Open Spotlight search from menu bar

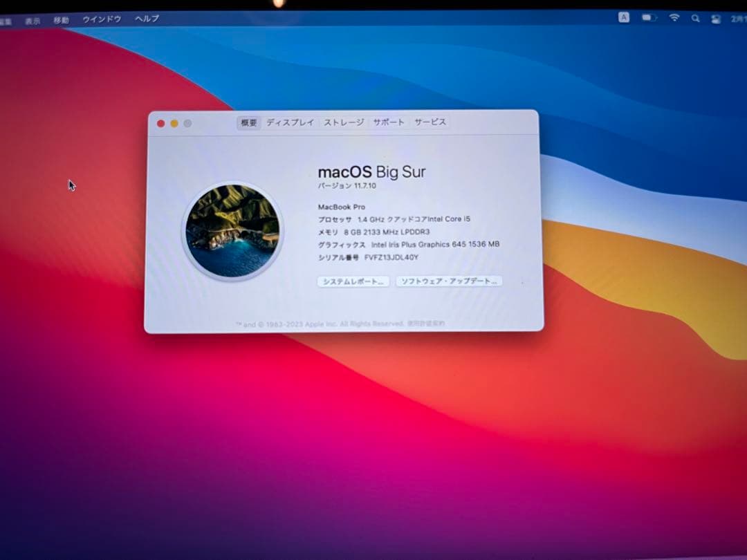pos(695,18)
